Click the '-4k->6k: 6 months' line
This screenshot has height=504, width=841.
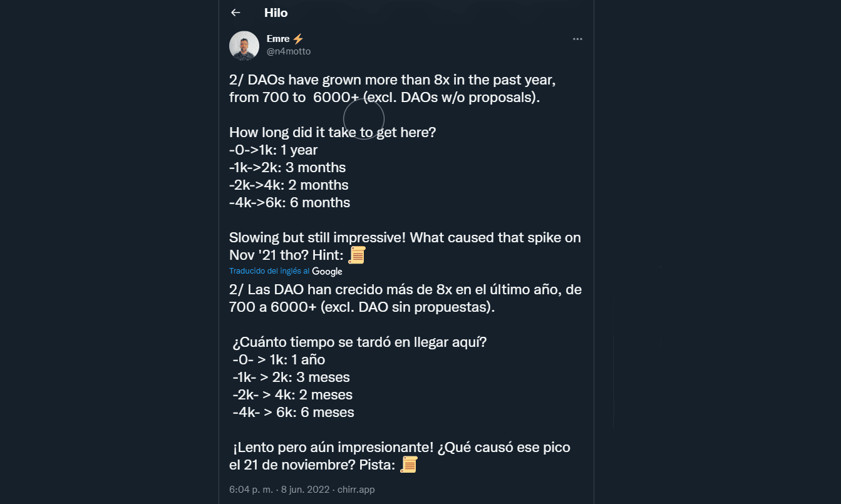pyautogui.click(x=290, y=202)
